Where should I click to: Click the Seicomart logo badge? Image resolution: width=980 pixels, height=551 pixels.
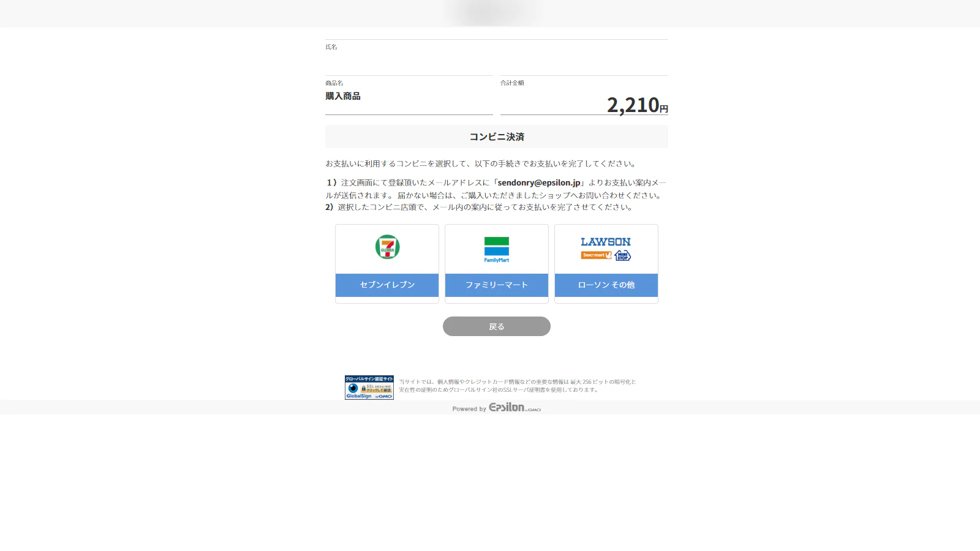597,255
